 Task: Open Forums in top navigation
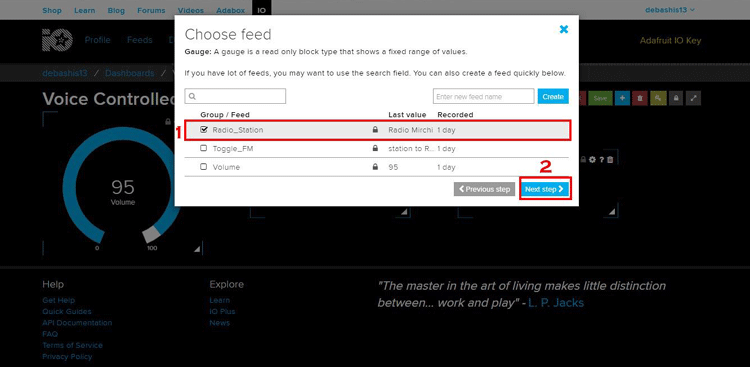[151, 10]
